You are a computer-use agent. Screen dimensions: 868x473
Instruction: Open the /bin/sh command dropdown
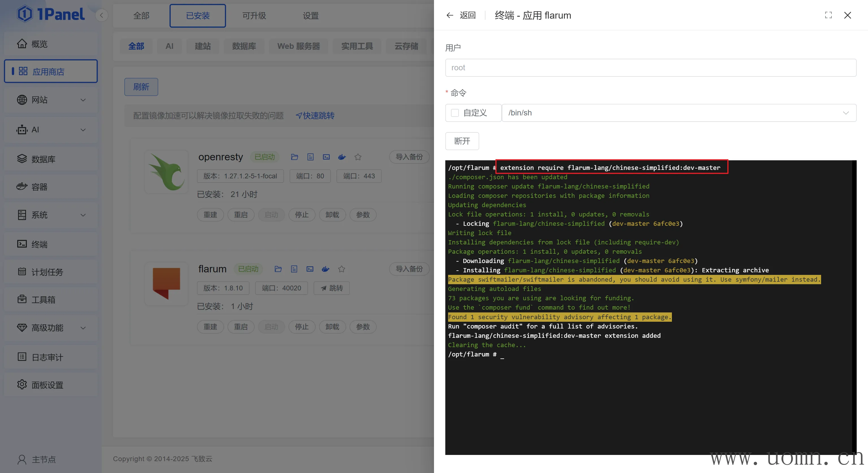pos(679,113)
